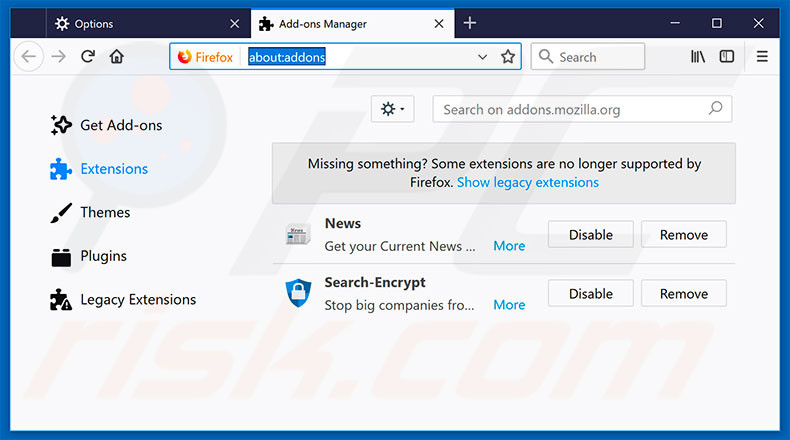
Task: Bookmark this page with the star icon
Action: pos(508,56)
